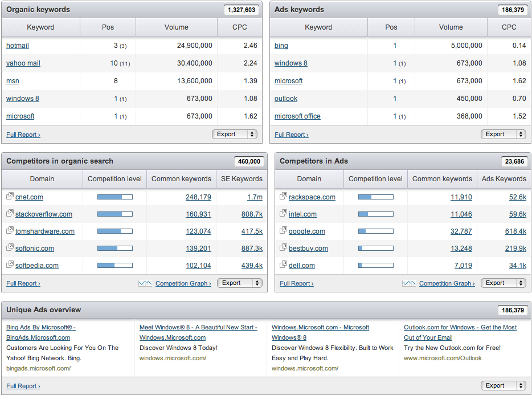Click Common keywords header in Competitors in Ads

coord(442,178)
